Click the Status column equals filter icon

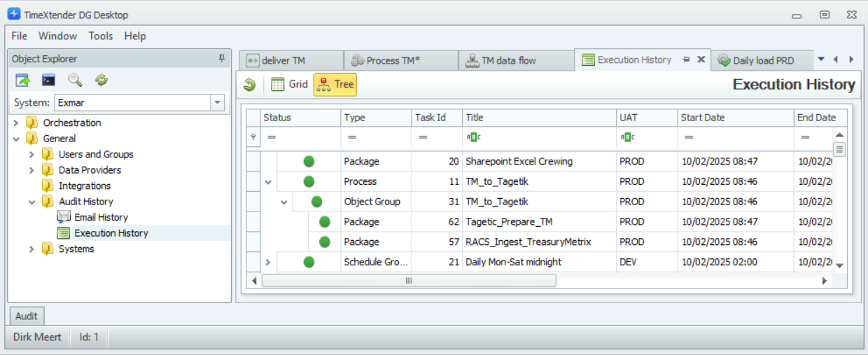[272, 137]
